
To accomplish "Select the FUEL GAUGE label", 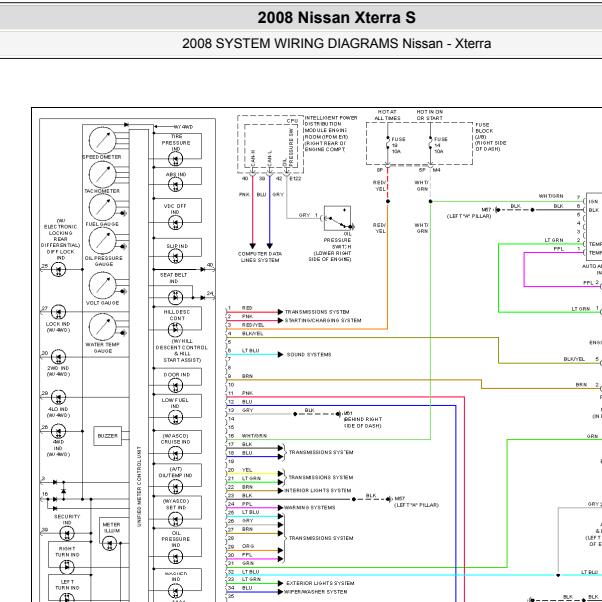I will [x=102, y=224].
